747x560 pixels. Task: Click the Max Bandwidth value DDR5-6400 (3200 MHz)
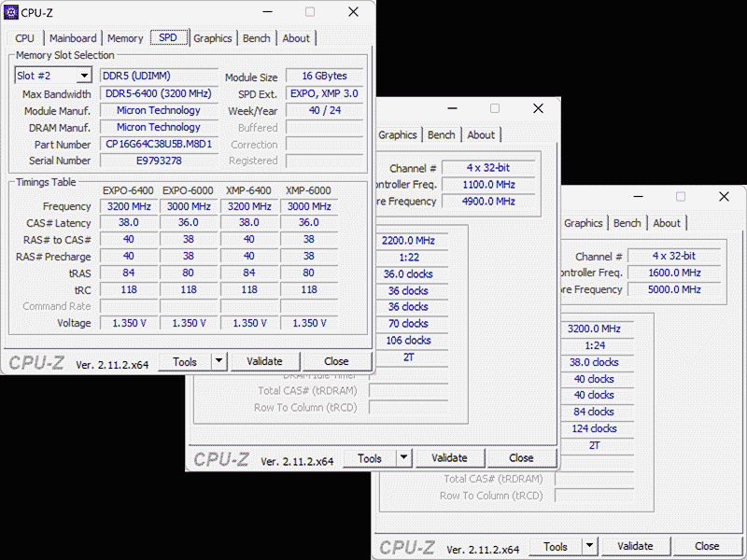tap(159, 93)
